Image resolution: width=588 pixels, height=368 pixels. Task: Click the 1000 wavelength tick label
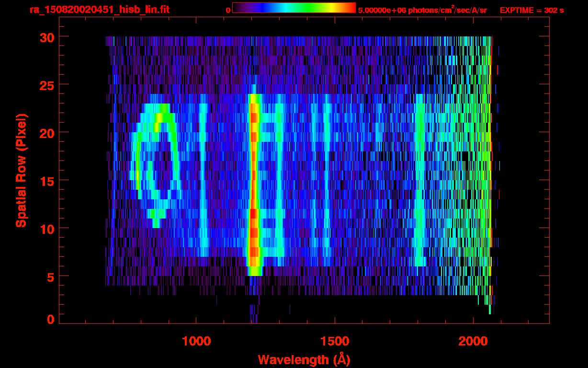pyautogui.click(x=196, y=341)
